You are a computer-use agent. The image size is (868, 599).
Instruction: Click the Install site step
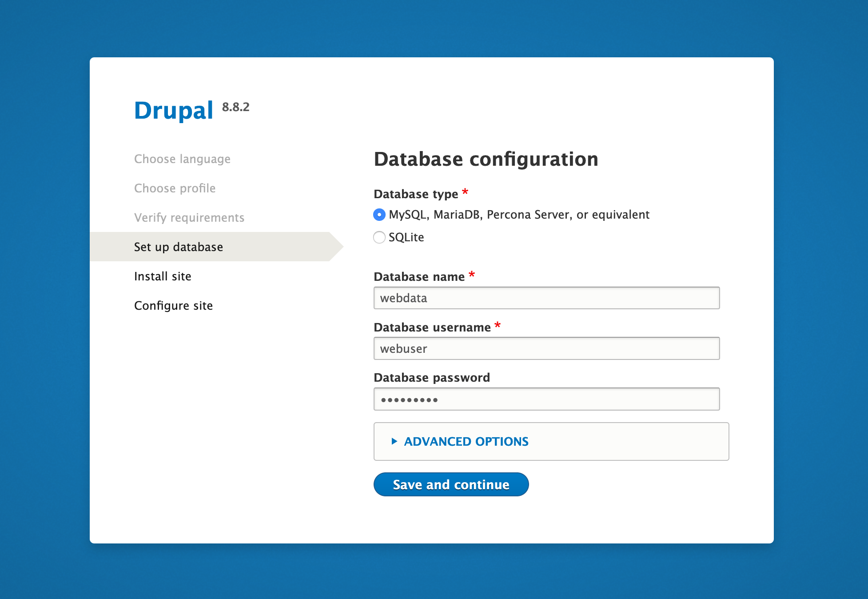pos(163,276)
